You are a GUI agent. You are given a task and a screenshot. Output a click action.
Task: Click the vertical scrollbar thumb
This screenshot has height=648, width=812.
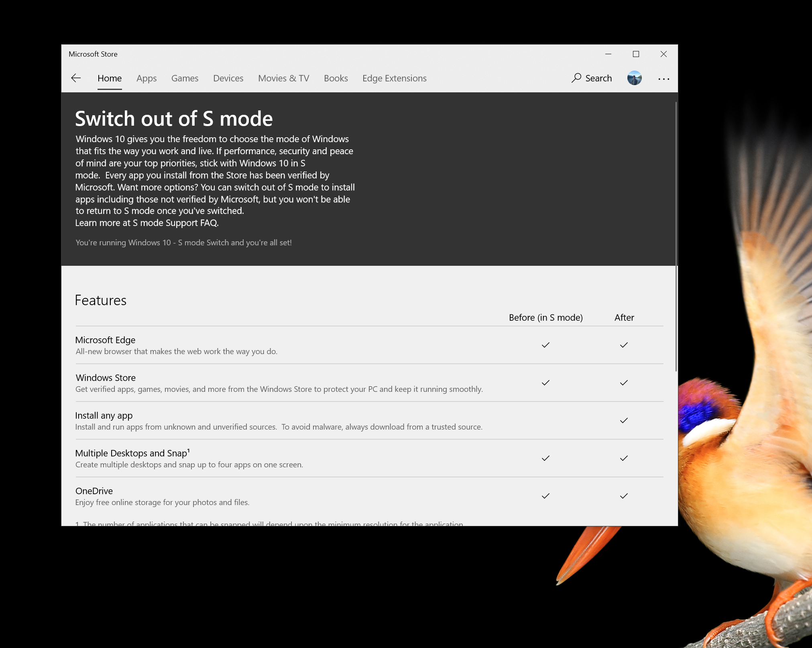676,237
